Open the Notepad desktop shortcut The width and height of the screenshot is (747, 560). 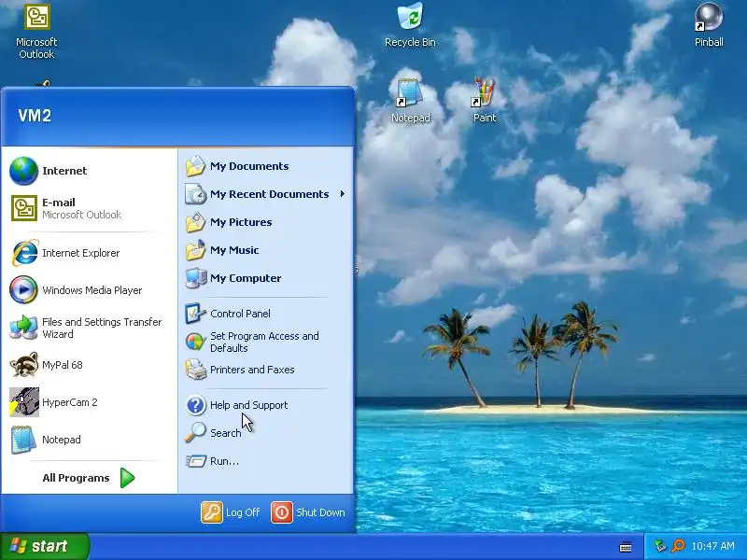point(410,102)
